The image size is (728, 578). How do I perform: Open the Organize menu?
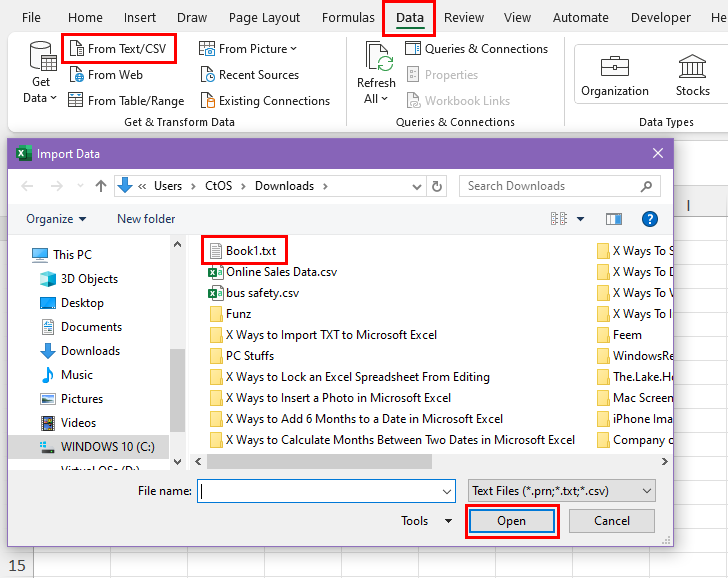(x=56, y=219)
